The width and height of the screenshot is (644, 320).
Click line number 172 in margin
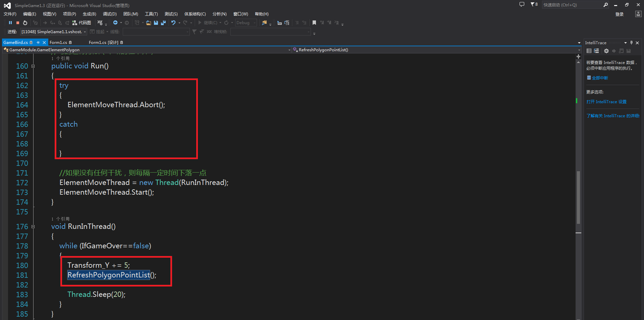pyautogui.click(x=22, y=182)
